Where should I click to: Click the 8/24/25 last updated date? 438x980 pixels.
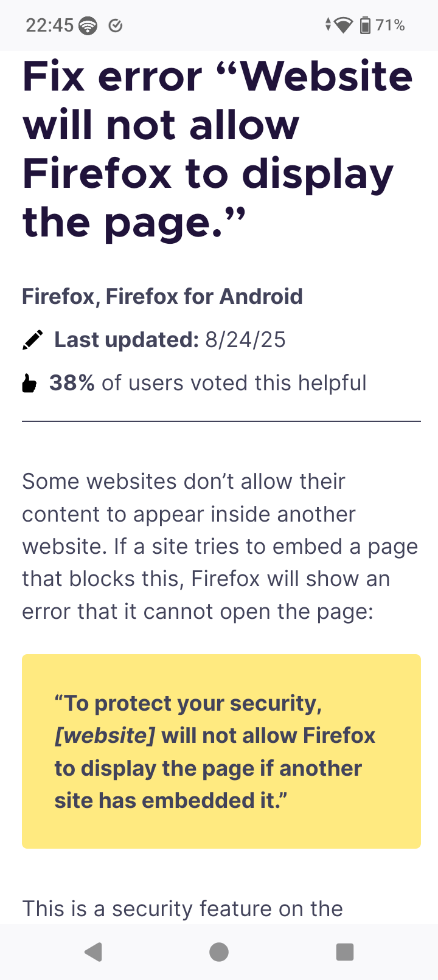[245, 340]
